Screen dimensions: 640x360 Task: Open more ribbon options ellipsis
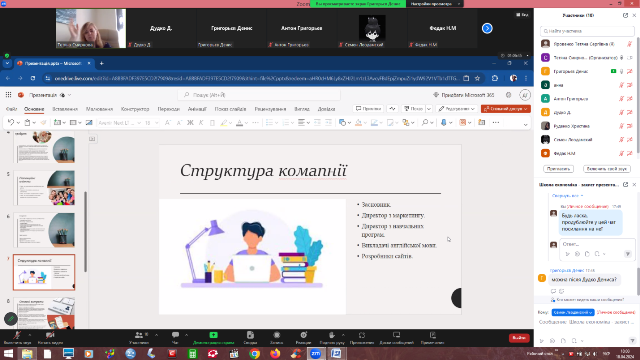[496, 122]
